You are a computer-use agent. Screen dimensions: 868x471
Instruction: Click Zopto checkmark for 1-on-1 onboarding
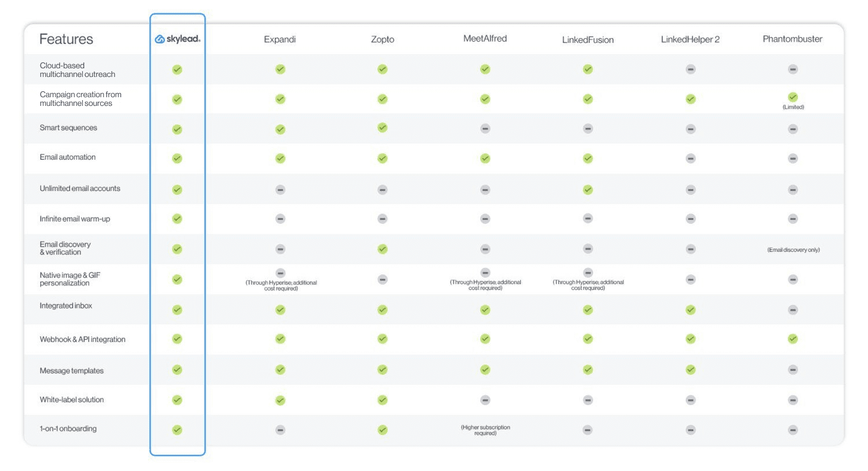(x=382, y=430)
